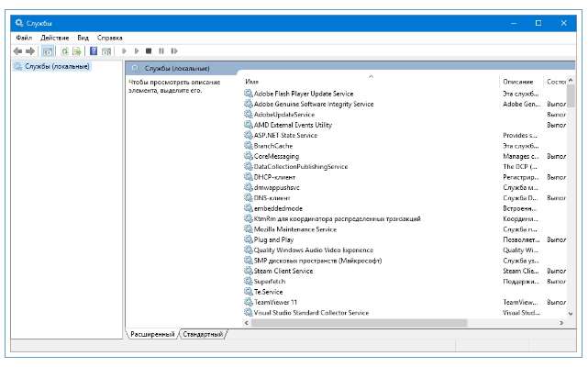Click the gear icon beside Plug and Play
Viewport: 588px width, 367px height.
(x=249, y=239)
